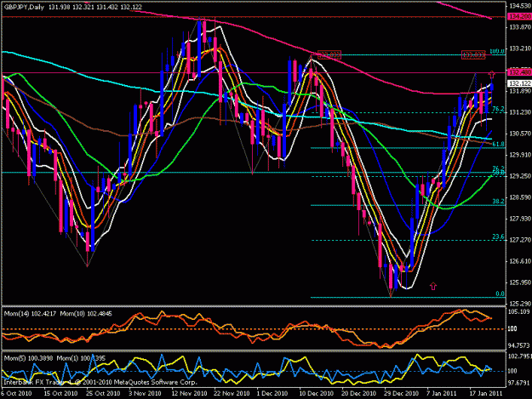Viewport: 532px width, 399px height.
Task: Select the 76.2 Fibonacci label near 131.230
Action: (498, 109)
